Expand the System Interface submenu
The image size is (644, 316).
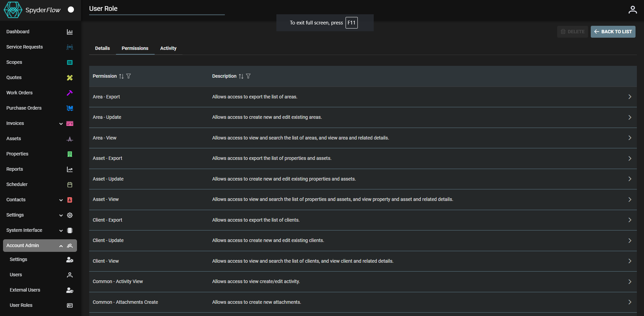click(x=61, y=230)
